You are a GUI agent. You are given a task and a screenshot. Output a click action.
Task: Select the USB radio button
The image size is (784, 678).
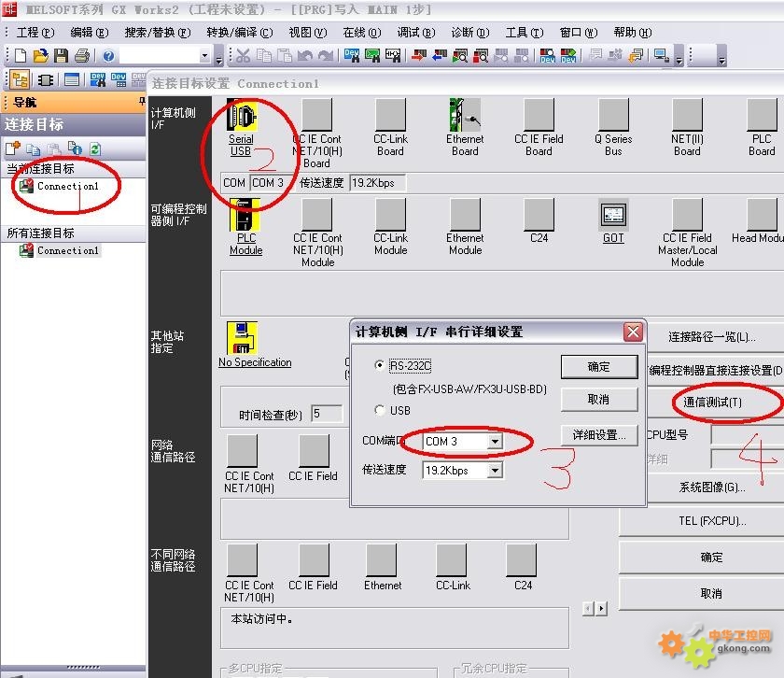point(380,411)
